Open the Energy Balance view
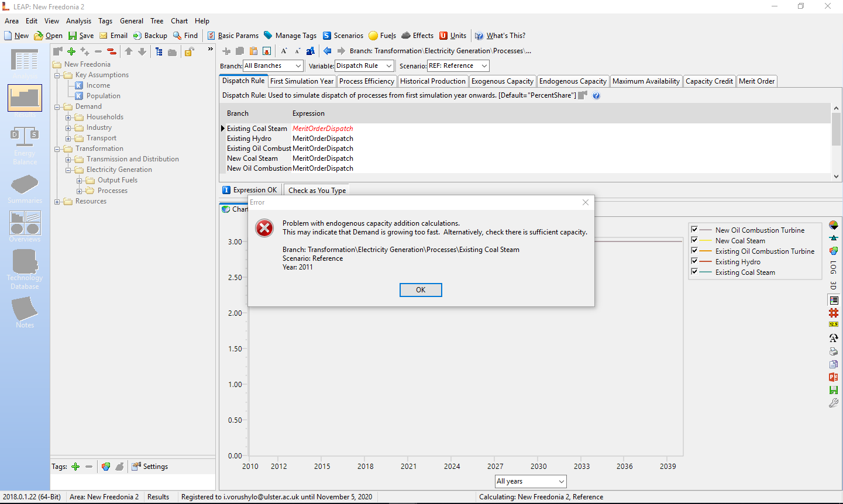843x504 pixels. tap(25, 146)
